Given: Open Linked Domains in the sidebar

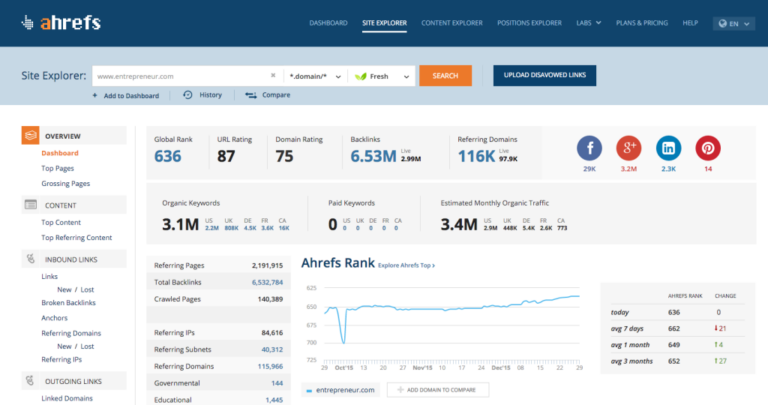Looking at the screenshot, I should pos(67,398).
